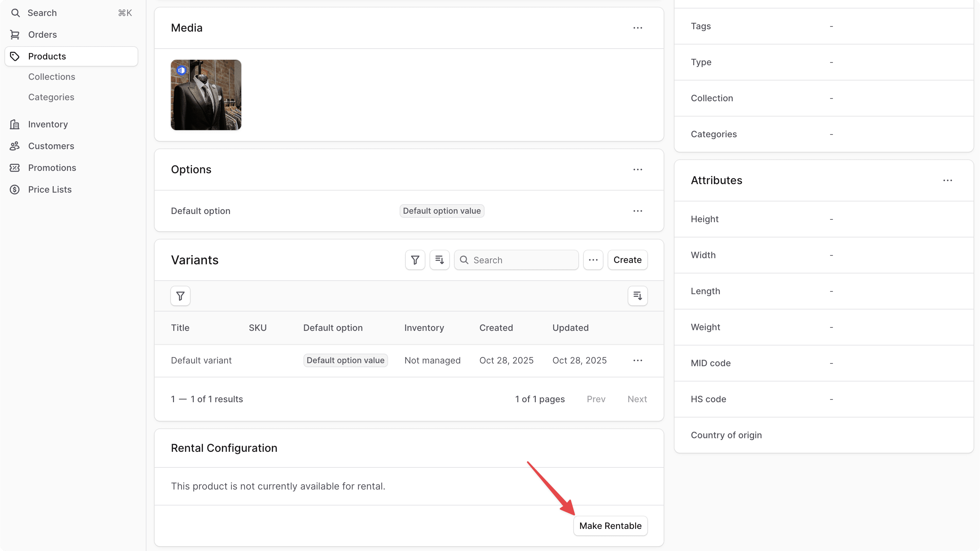Open the Media section ellipsis menu

[637, 28]
